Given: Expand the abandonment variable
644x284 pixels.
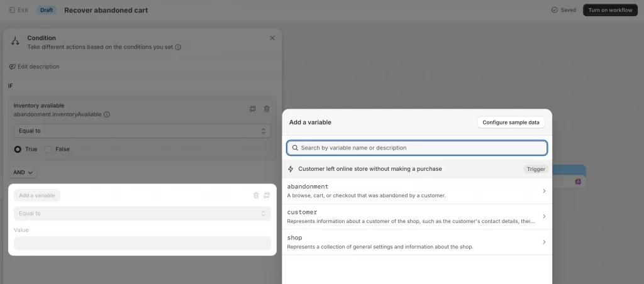Looking at the screenshot, I should coord(417,191).
